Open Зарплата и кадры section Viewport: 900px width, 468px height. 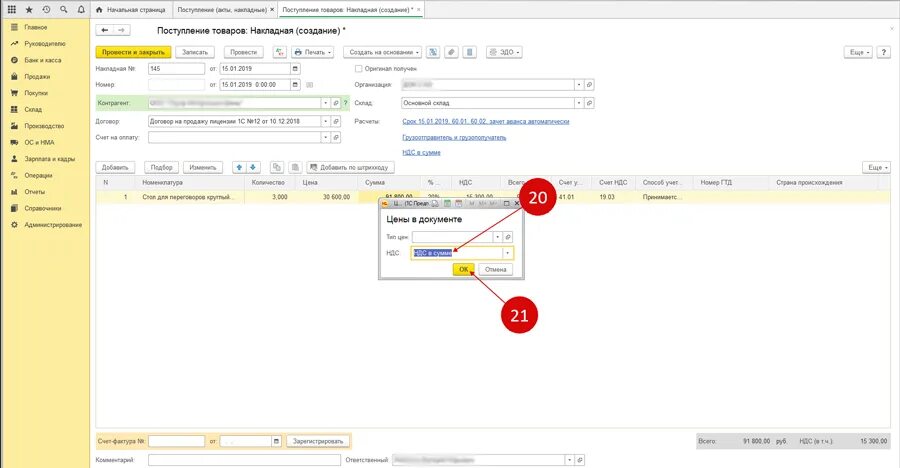(x=49, y=159)
